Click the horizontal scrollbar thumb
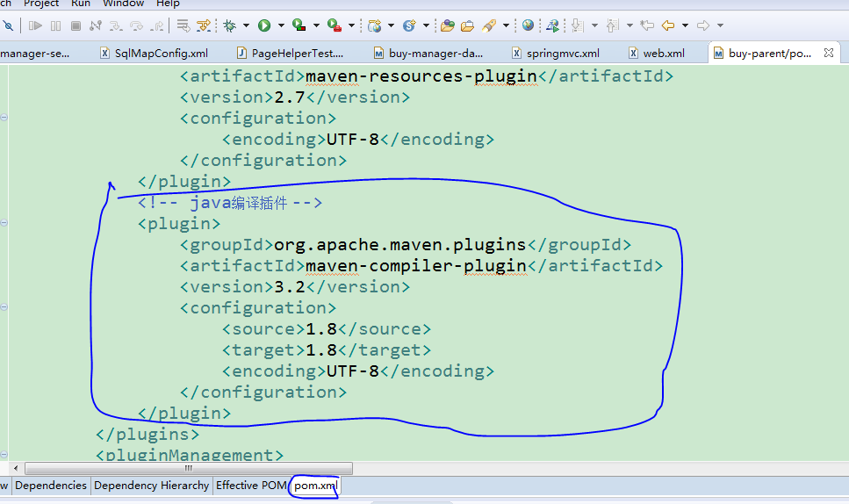The width and height of the screenshot is (849, 504). pos(189,468)
